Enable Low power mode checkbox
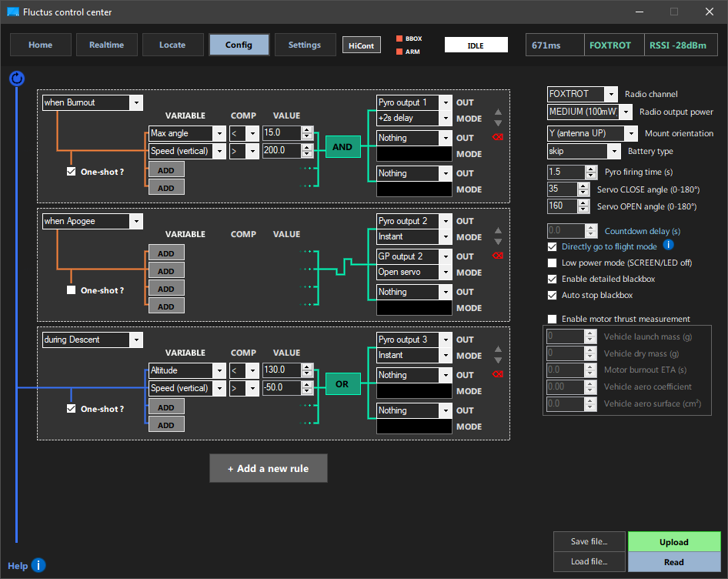Screen dimensions: 728x579 552,263
